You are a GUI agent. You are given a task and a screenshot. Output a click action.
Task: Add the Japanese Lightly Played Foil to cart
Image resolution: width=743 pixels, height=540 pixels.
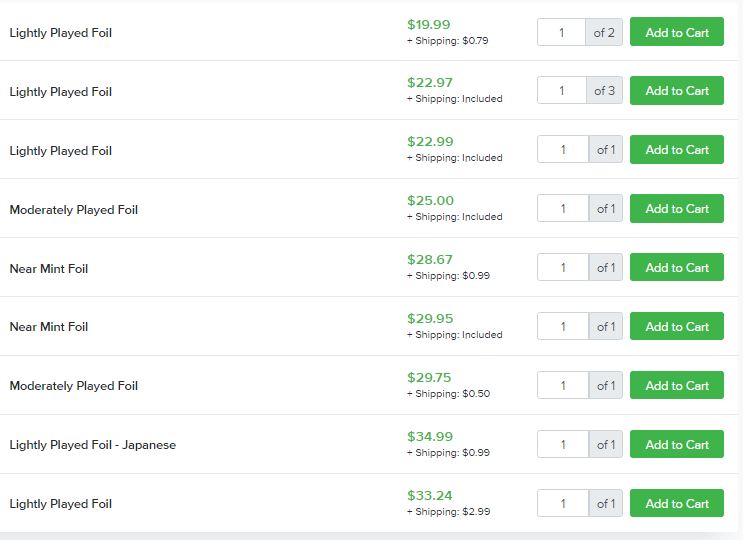coord(677,444)
